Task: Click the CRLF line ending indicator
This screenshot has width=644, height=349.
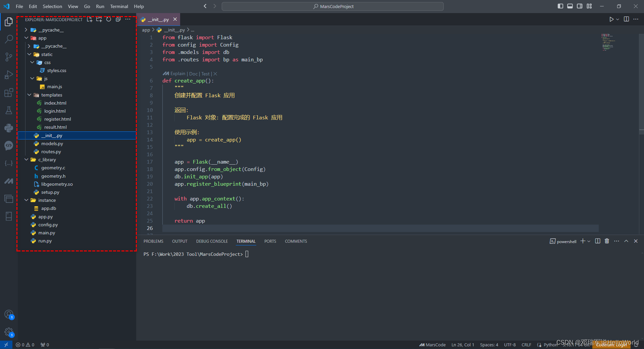Action: tap(526, 345)
